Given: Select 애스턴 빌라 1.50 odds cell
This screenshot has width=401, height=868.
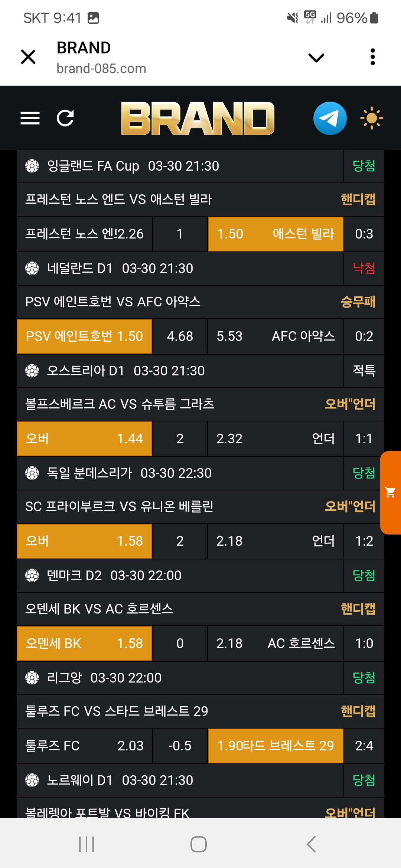Looking at the screenshot, I should [276, 234].
